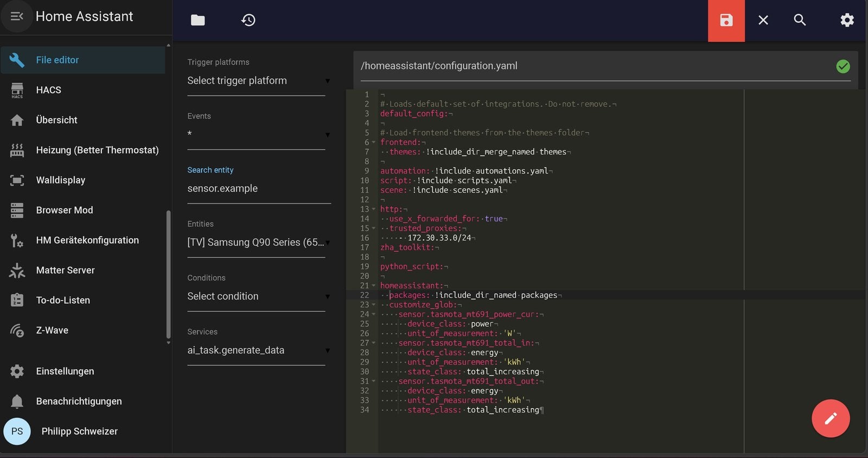Open the Z-Wave panel

pos(83,330)
